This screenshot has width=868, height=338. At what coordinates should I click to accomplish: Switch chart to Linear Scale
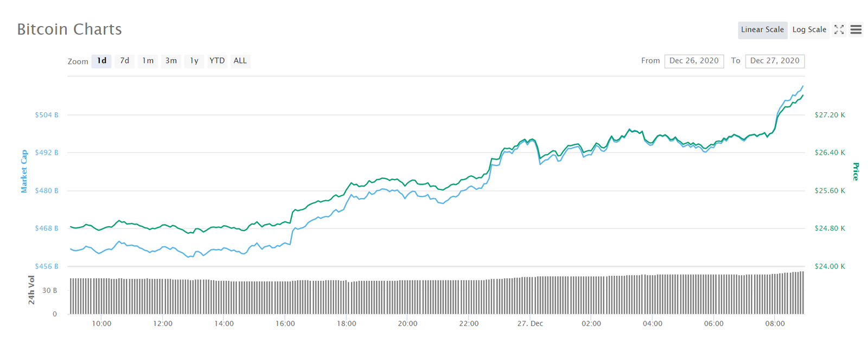pos(762,30)
